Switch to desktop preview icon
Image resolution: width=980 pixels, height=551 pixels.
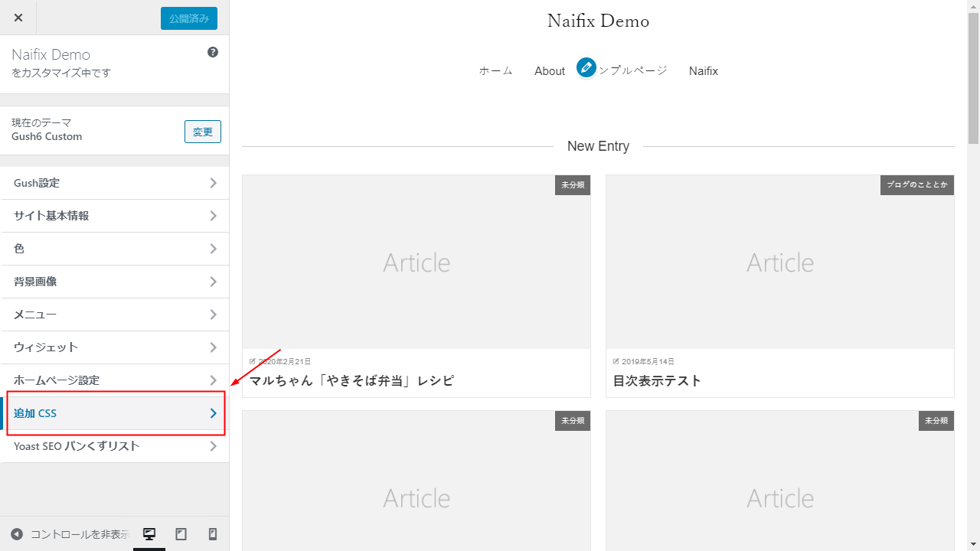(x=149, y=534)
